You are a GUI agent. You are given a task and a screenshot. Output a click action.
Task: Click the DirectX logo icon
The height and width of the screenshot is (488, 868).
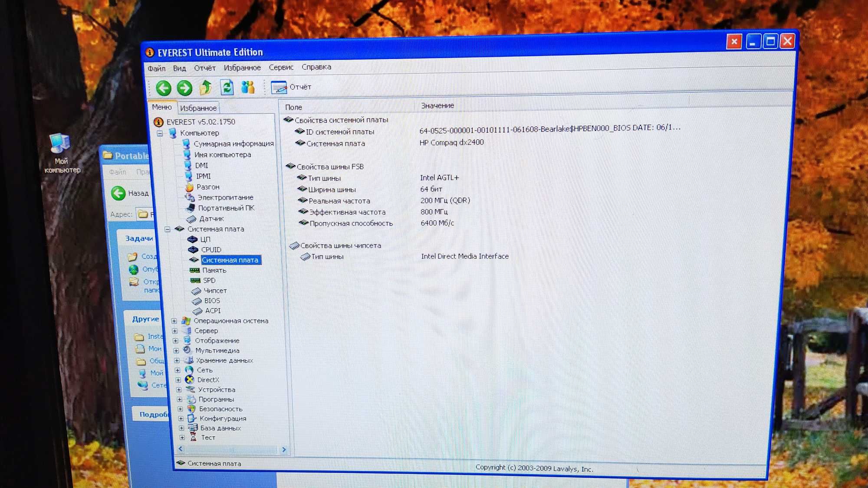[x=189, y=380]
